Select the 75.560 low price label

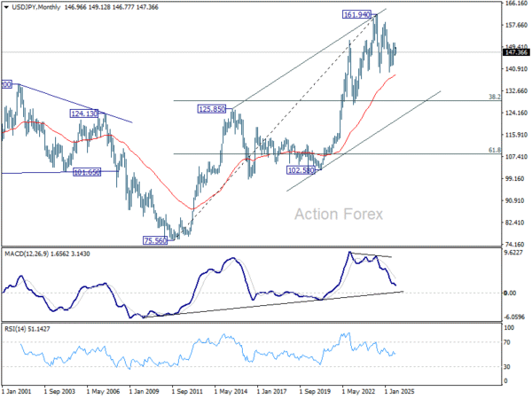click(x=155, y=241)
